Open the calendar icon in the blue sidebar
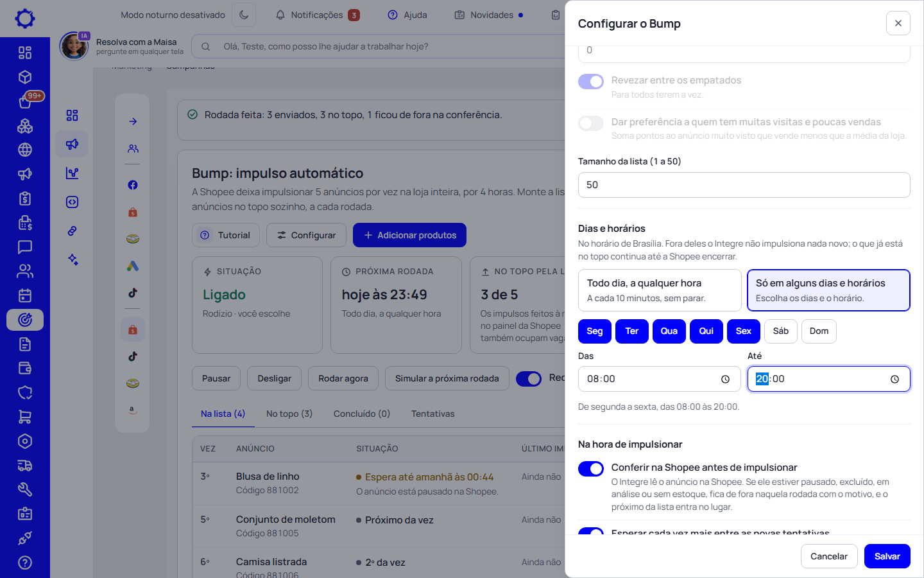This screenshot has width=924, height=578. [x=25, y=295]
